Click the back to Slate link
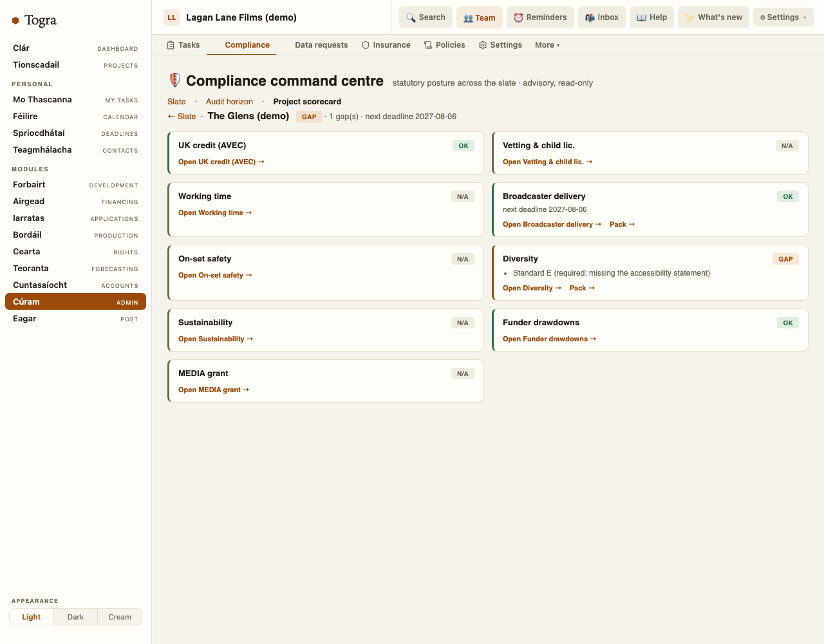 182,117
